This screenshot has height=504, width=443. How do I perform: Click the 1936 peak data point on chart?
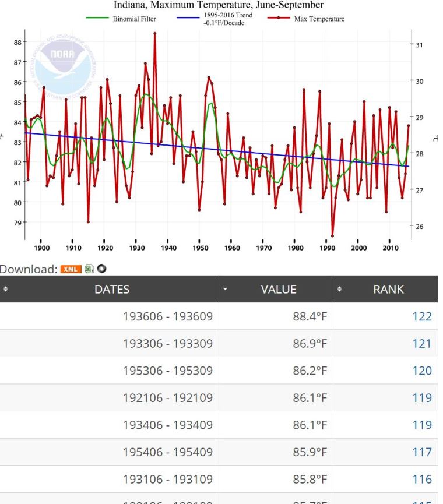click(x=154, y=33)
